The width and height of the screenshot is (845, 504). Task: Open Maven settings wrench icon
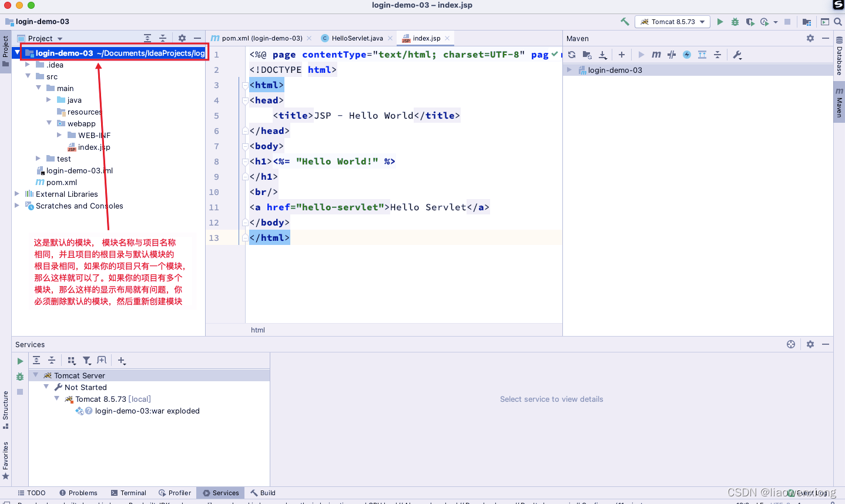click(737, 55)
